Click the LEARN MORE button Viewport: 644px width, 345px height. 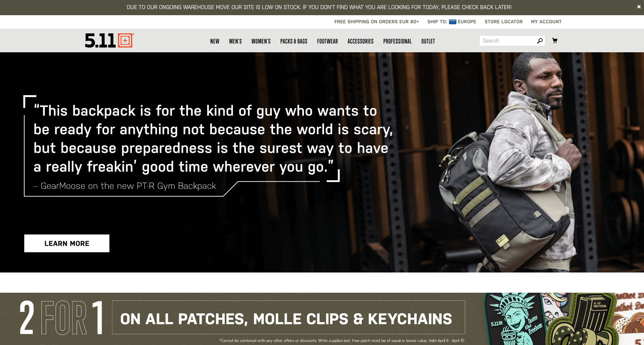(x=67, y=243)
